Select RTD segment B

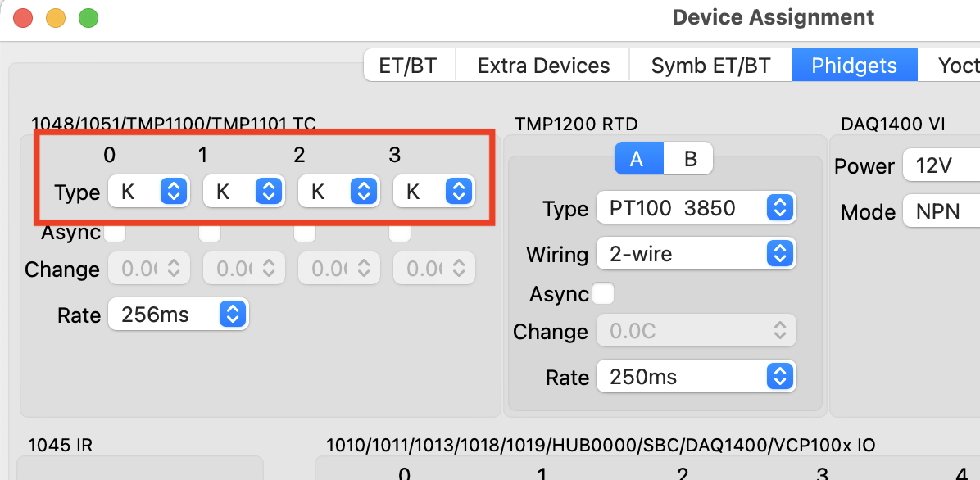pos(689,159)
